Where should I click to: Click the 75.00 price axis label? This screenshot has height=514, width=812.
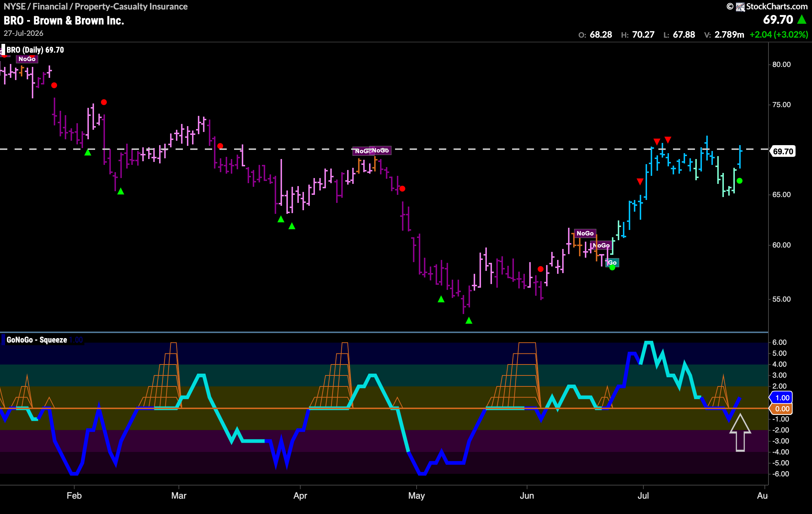[781, 105]
